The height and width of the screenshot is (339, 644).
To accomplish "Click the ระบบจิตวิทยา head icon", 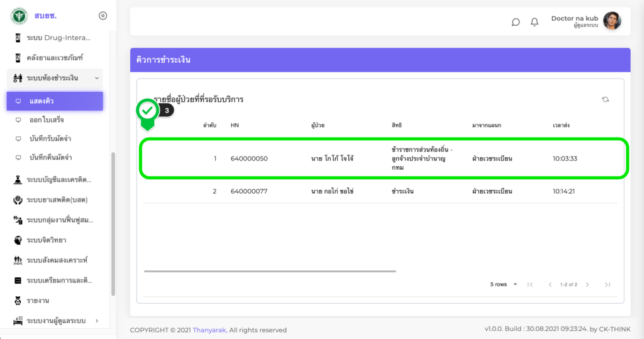I will pos(18,240).
